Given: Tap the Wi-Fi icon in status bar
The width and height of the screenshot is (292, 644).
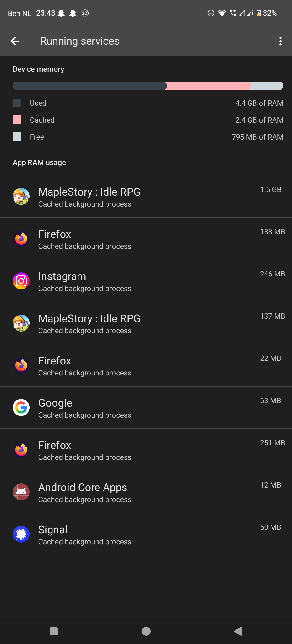Looking at the screenshot, I should click(222, 13).
